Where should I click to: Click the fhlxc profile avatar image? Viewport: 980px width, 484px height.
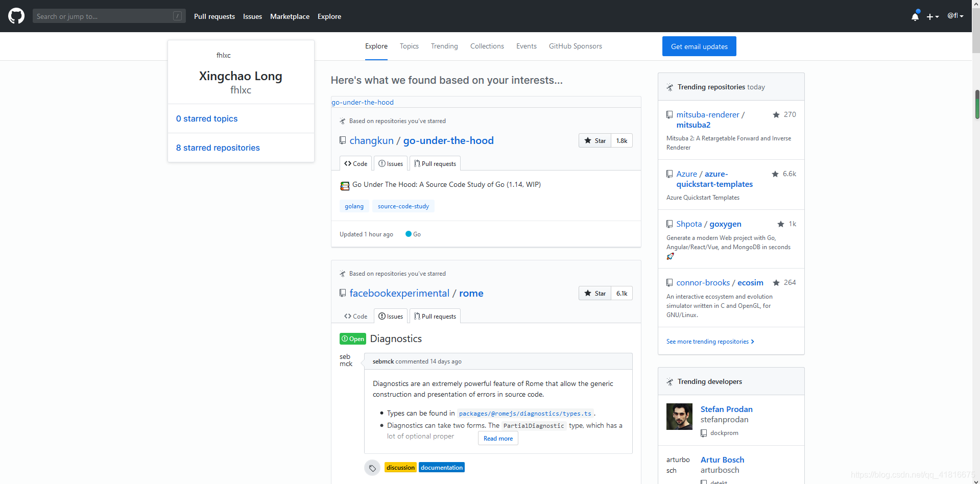click(223, 55)
